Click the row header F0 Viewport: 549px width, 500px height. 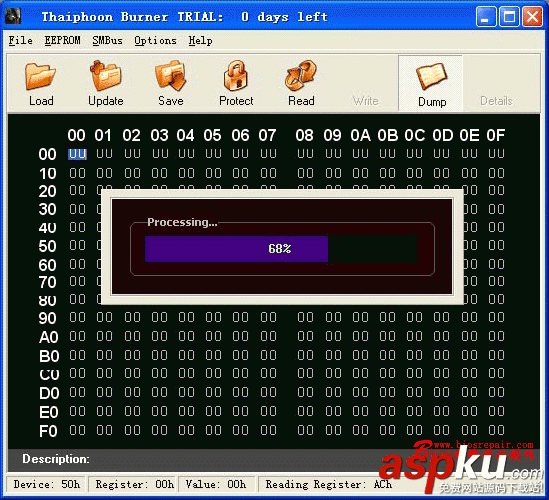[x=48, y=431]
